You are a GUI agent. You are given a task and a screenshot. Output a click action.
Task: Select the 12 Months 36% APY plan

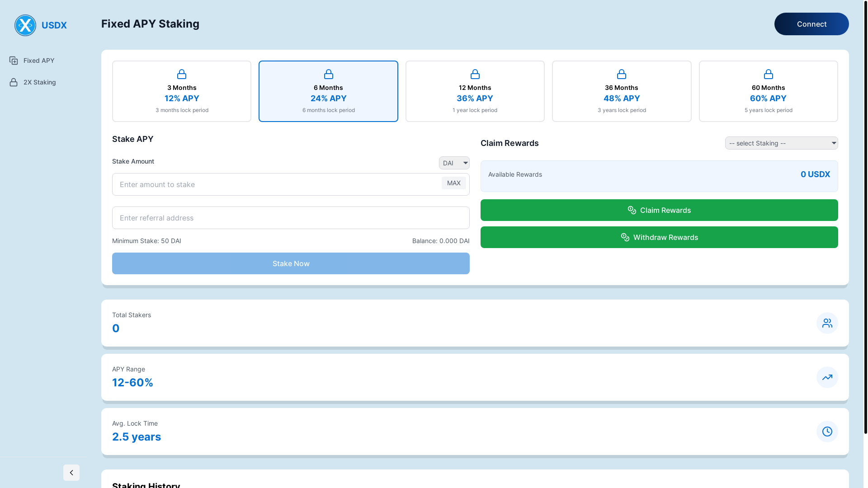[x=475, y=91]
